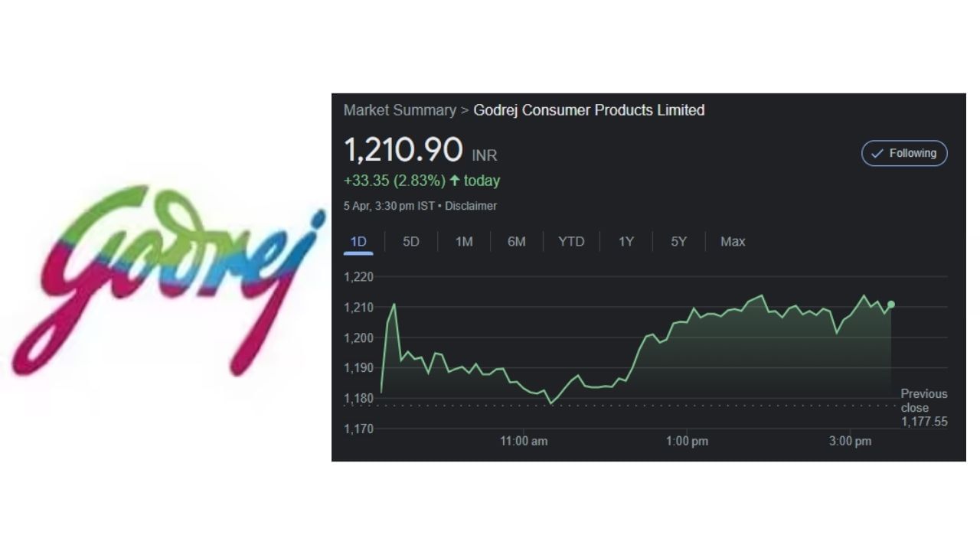
Task: Show the 1M chart range
Action: tap(464, 242)
